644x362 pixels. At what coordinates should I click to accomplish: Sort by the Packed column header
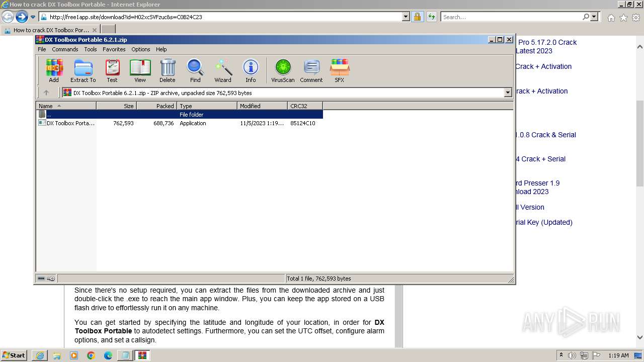156,106
